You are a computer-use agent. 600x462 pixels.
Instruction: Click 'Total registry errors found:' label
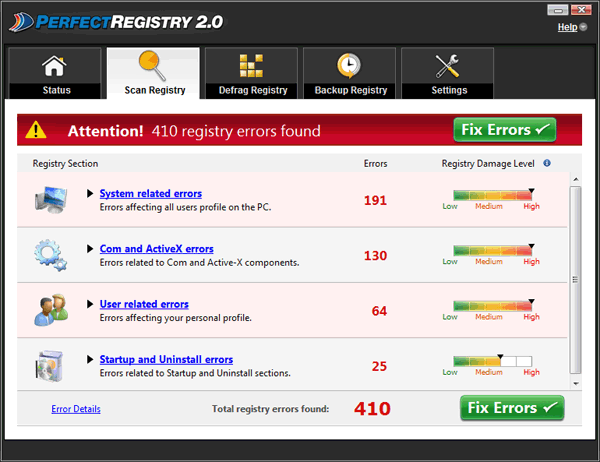click(x=271, y=409)
